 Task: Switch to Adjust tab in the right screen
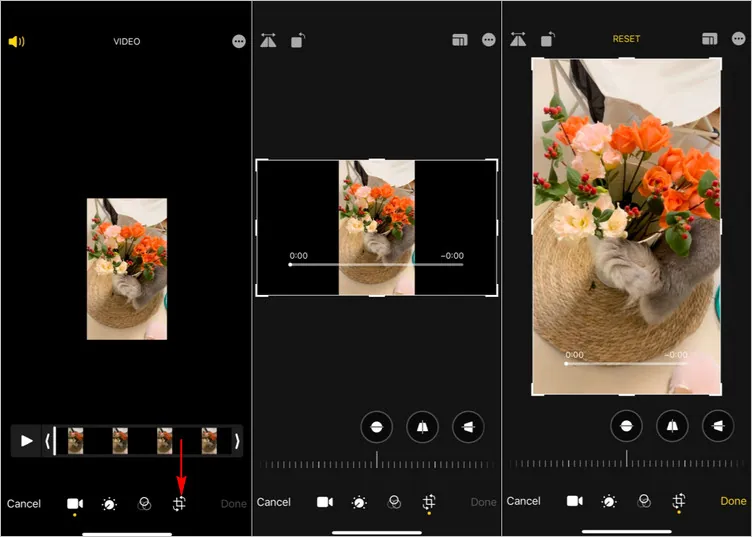609,502
